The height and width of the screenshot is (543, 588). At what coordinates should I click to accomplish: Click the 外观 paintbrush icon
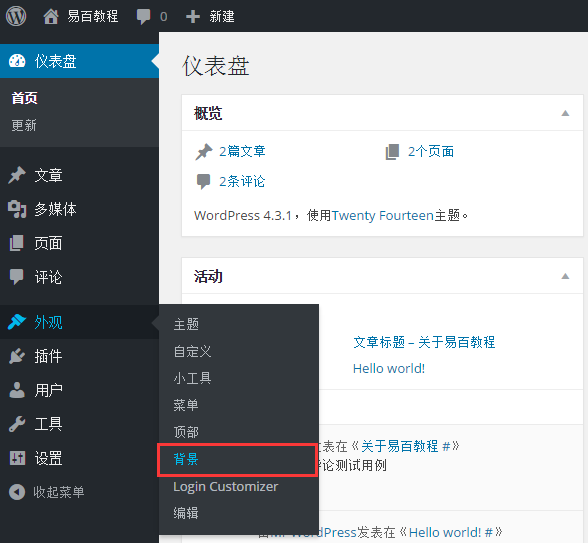(x=17, y=322)
